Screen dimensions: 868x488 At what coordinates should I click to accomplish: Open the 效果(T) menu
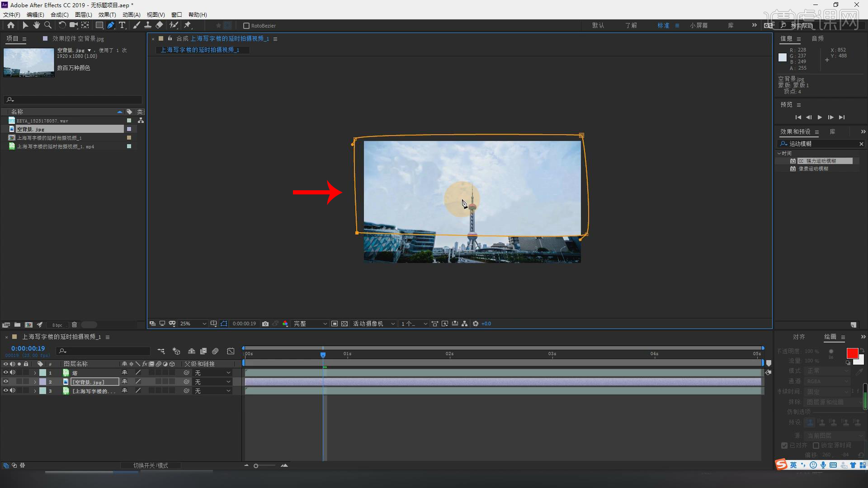tap(107, 14)
